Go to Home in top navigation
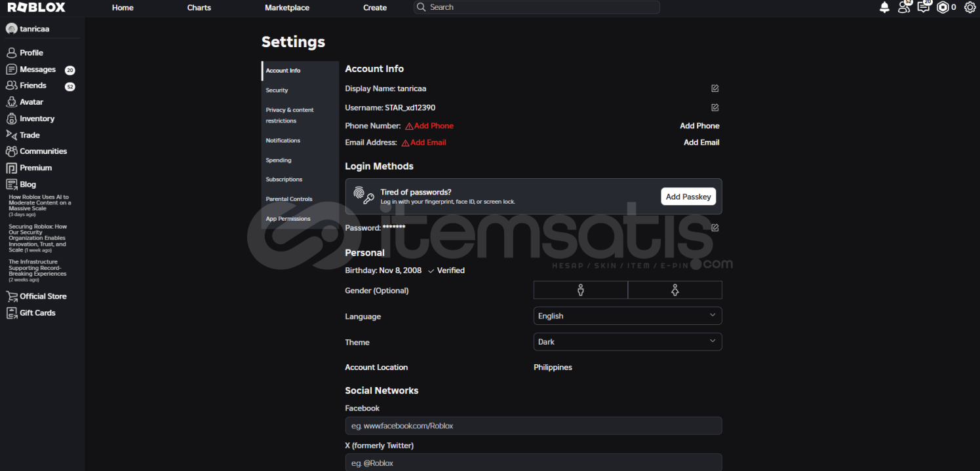Viewport: 980px width, 471px height. (x=123, y=8)
